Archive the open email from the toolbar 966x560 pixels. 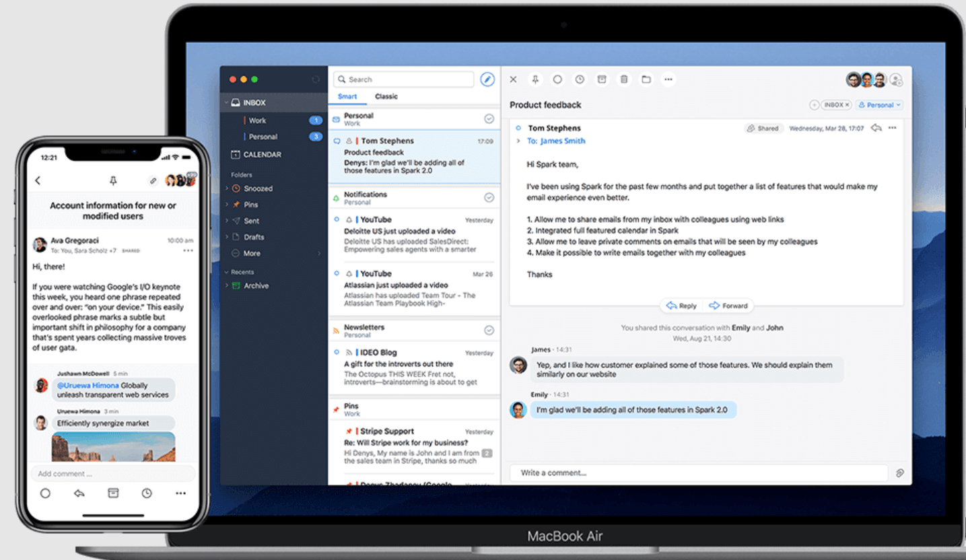[602, 79]
